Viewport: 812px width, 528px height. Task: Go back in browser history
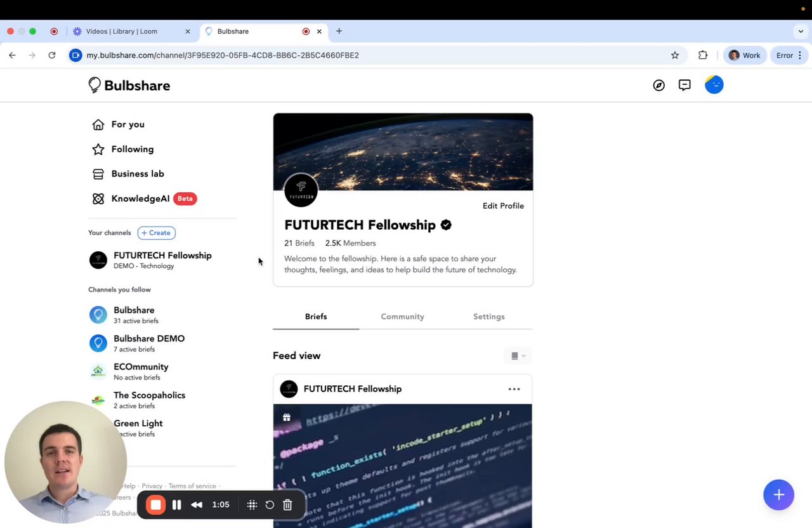[12, 55]
